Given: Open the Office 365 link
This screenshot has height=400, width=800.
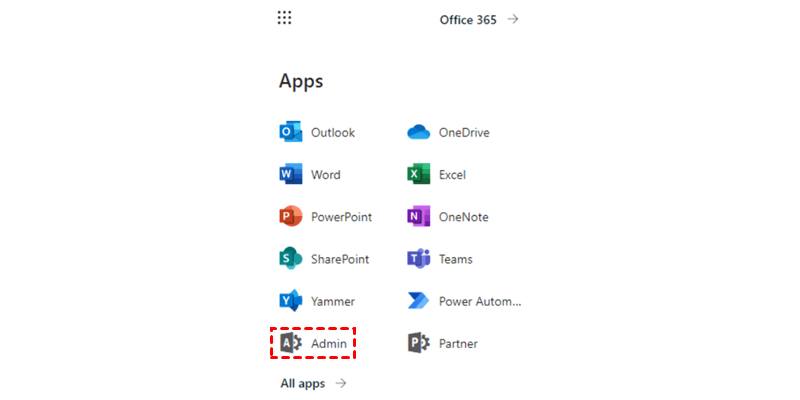Looking at the screenshot, I should [468, 20].
